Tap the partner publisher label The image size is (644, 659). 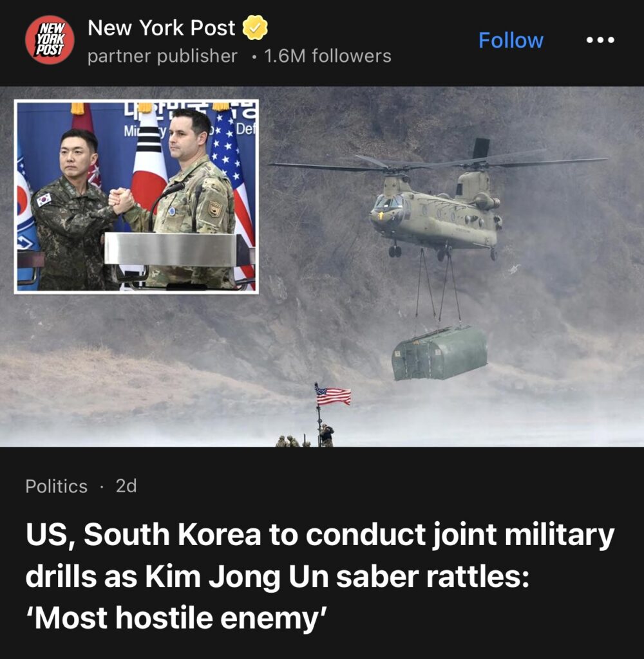click(x=162, y=57)
